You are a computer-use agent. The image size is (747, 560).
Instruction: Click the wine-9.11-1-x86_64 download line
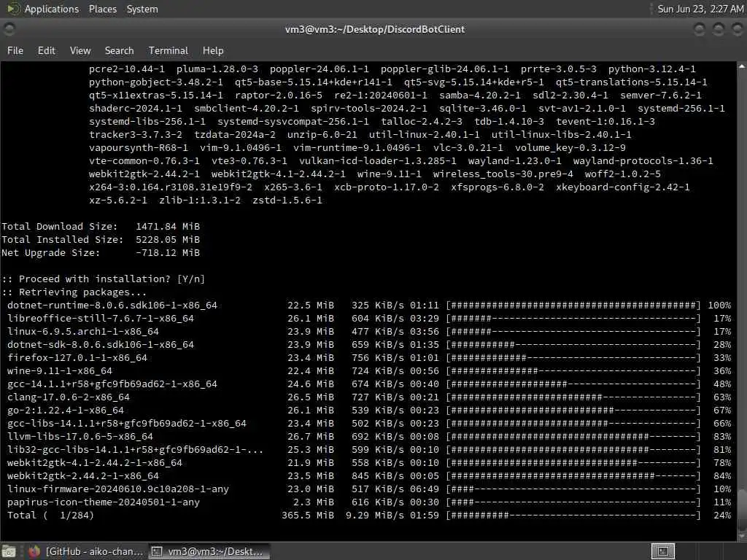[368, 371]
